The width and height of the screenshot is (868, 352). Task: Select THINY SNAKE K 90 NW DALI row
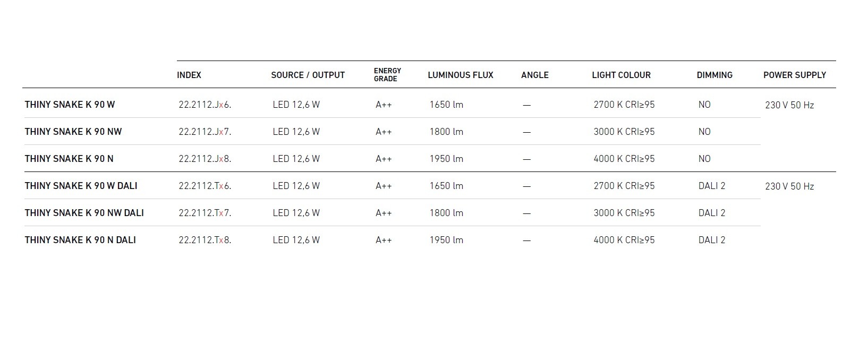[x=84, y=213]
